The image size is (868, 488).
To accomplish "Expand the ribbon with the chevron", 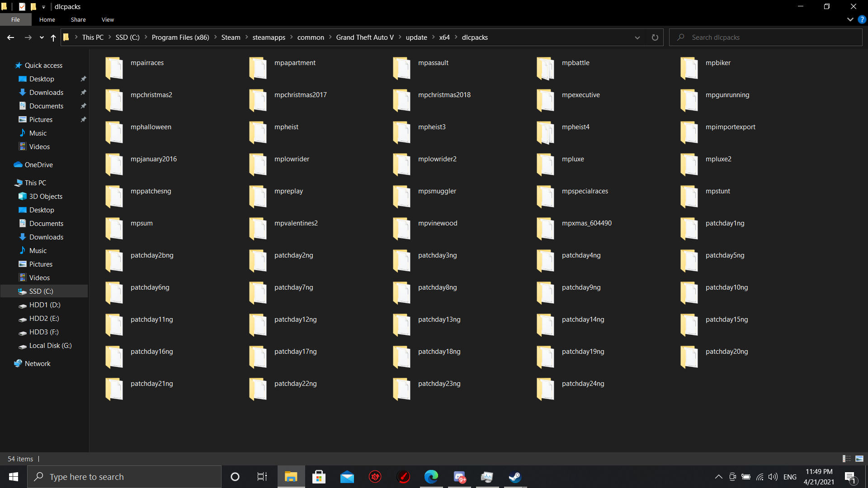I will tap(850, 19).
